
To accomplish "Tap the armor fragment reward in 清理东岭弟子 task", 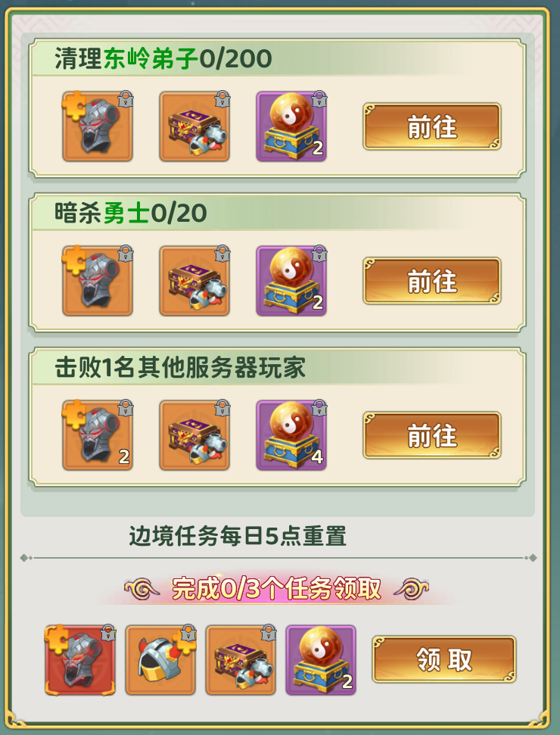I will click(x=98, y=126).
